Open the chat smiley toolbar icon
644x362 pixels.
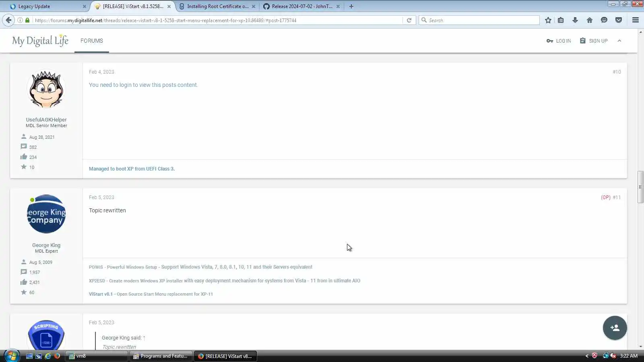(x=604, y=20)
